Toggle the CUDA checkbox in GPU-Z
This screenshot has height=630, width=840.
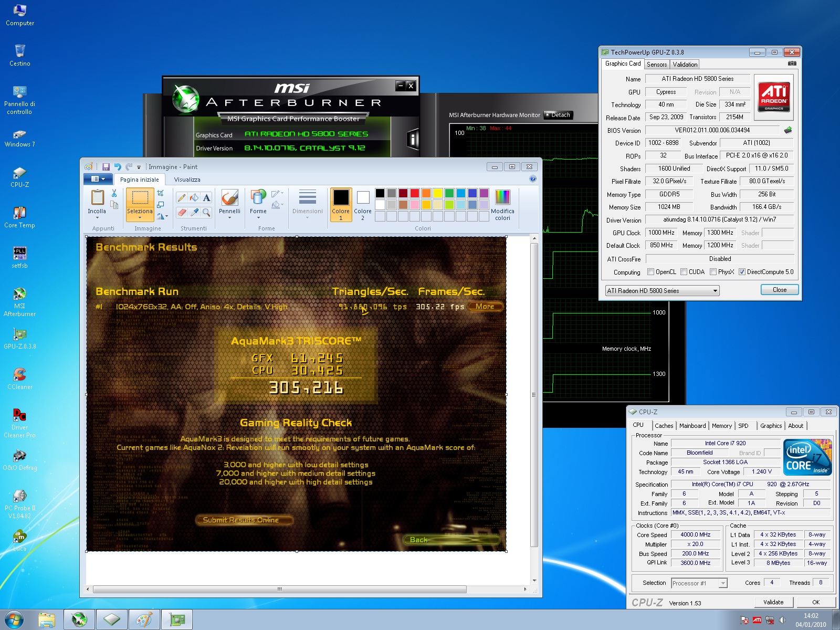click(x=684, y=272)
